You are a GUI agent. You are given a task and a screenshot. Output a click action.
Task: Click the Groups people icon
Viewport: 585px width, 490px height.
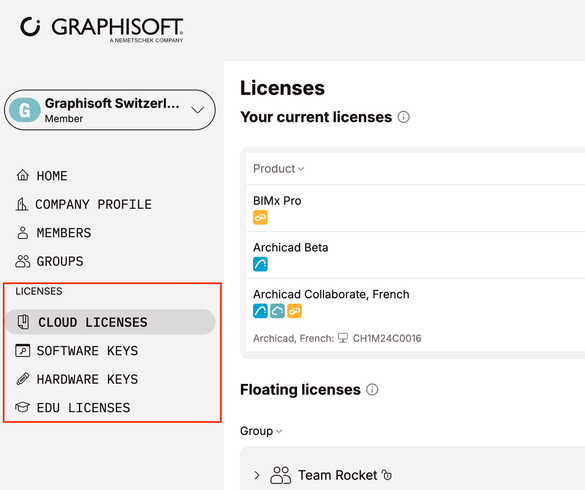[x=23, y=261]
